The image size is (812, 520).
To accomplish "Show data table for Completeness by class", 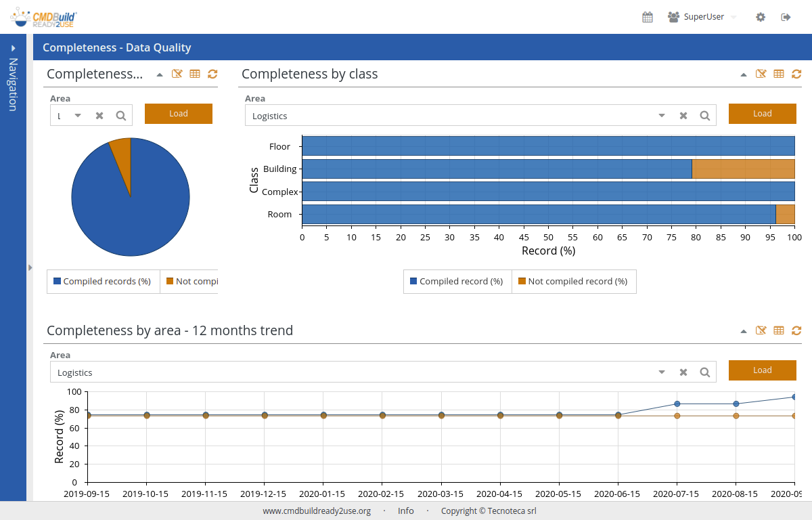I will pyautogui.click(x=779, y=74).
